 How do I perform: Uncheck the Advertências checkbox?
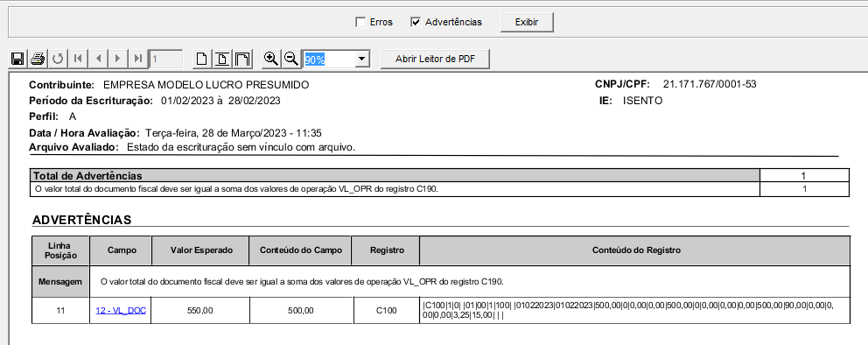pos(416,22)
